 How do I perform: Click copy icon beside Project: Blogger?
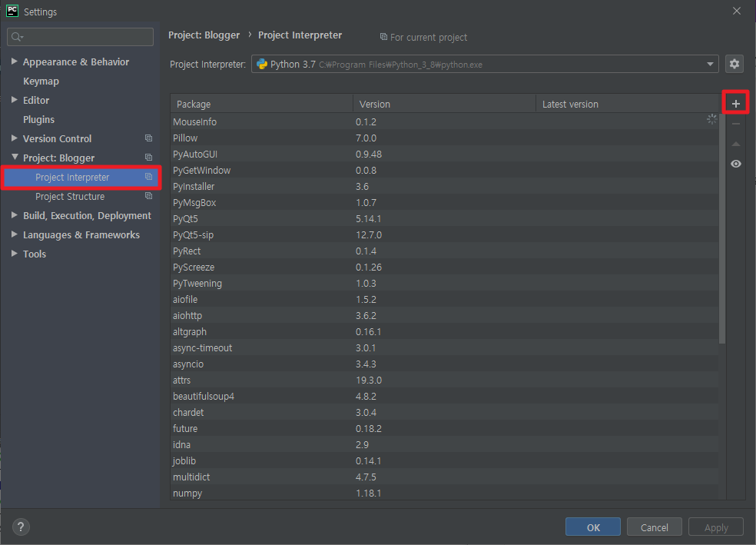coord(148,158)
